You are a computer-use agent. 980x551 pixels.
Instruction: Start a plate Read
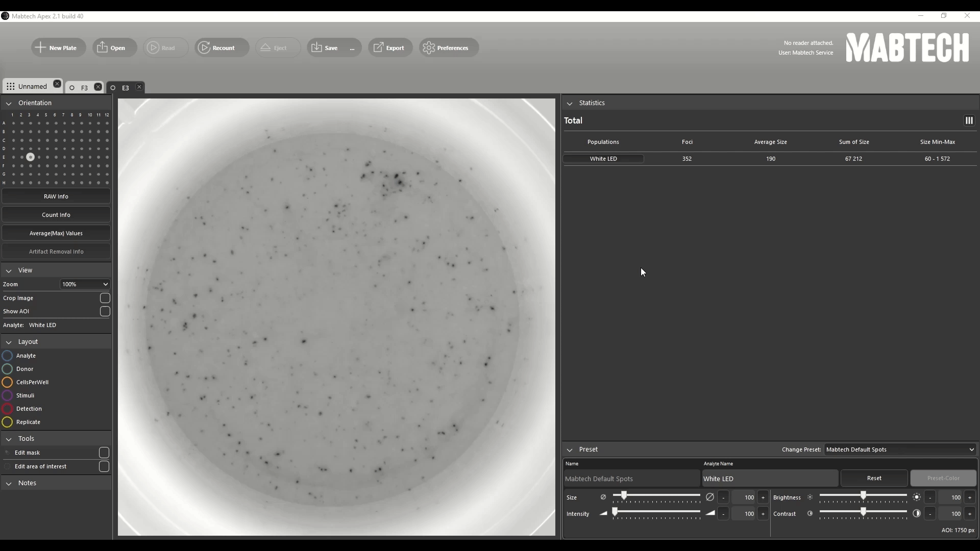point(165,47)
